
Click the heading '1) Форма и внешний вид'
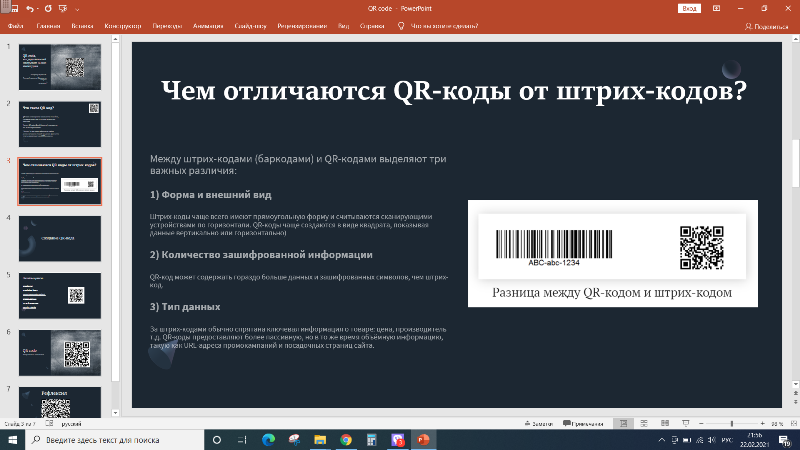[211, 195]
